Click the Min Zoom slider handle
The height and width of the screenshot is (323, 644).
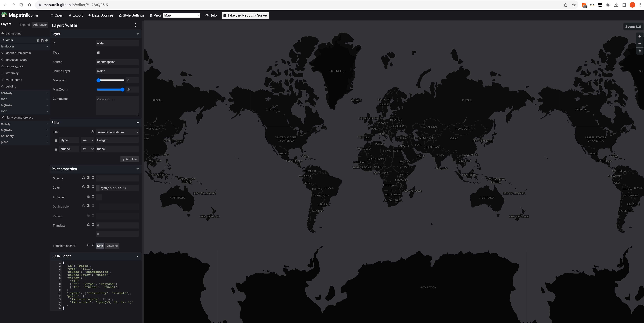(x=98, y=80)
